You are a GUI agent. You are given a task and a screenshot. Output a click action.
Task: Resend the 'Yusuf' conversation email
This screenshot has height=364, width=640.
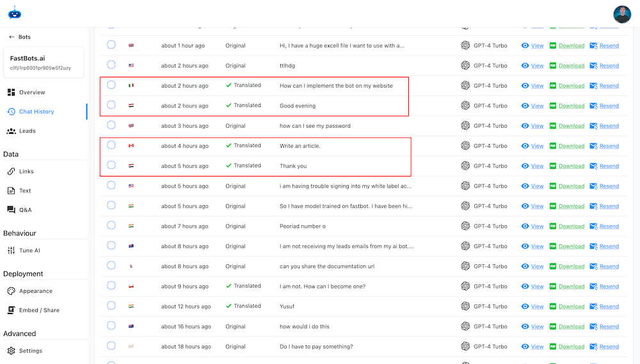tap(604, 306)
